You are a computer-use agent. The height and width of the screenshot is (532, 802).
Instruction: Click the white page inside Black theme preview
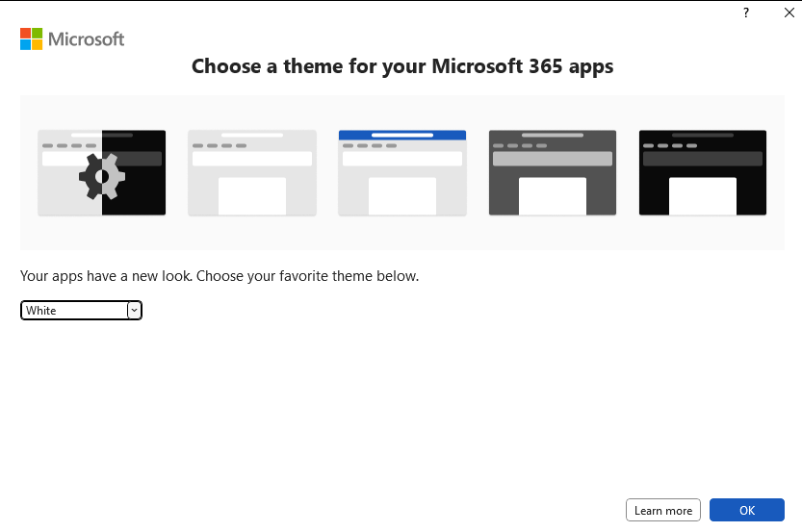703,196
